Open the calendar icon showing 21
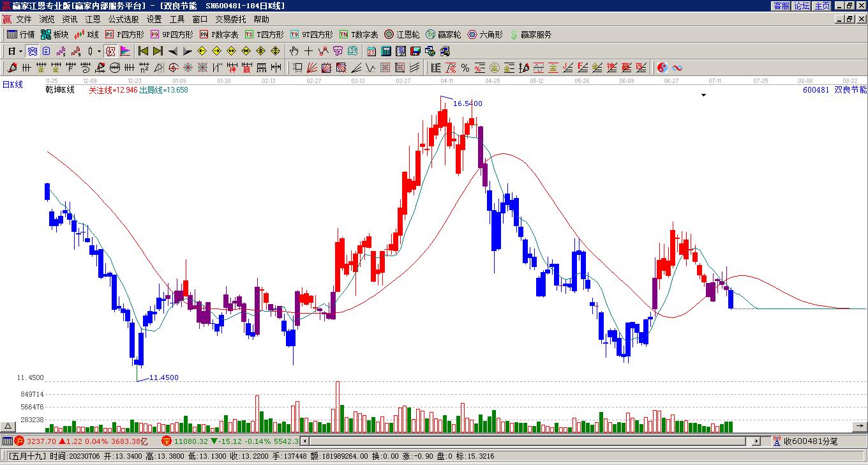Screen dimensions: 868x465 coord(371,51)
